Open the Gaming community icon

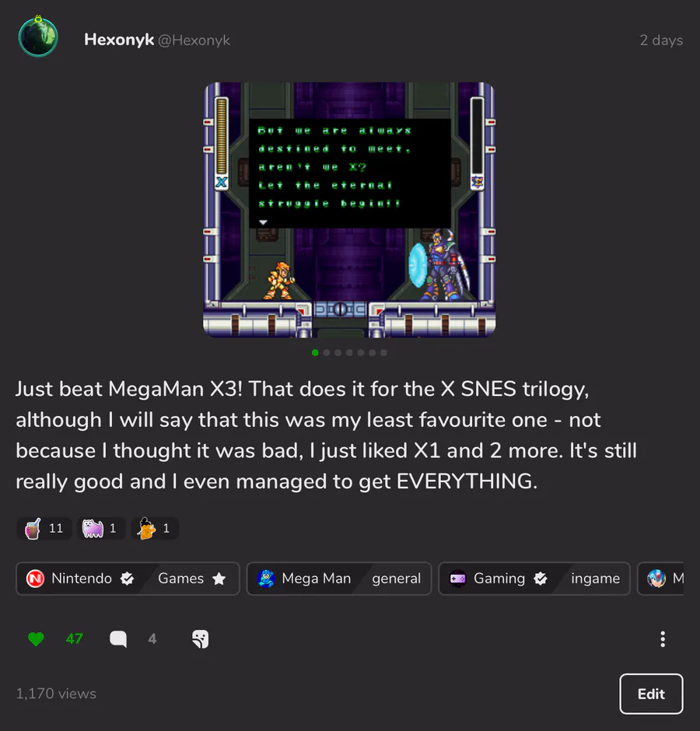[457, 579]
